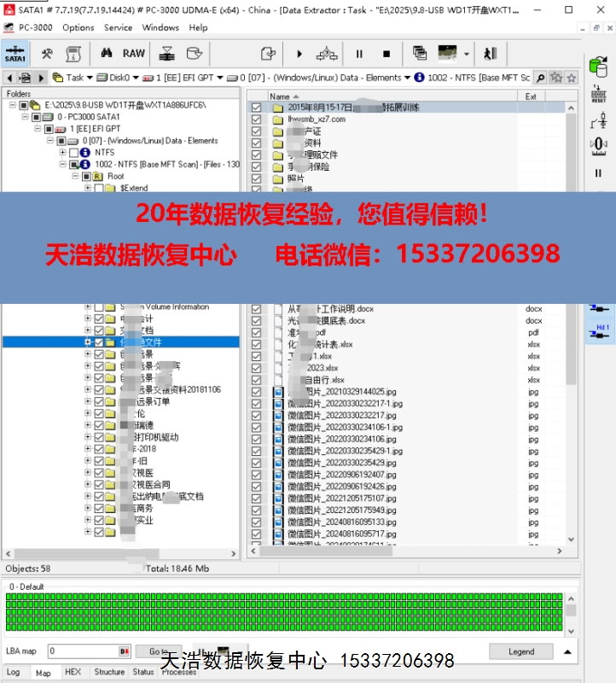Screen dimensions: 616x683
Task: Click the magnifier icon in path bar
Action: coord(541,77)
